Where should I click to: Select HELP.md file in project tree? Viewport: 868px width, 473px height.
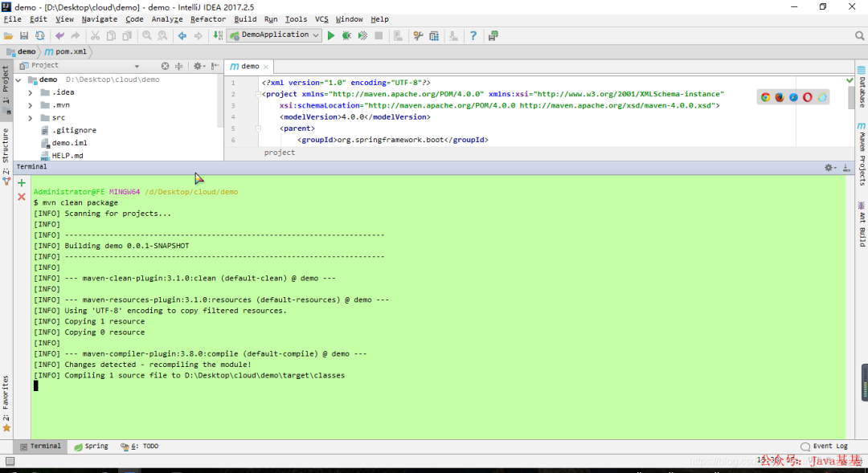pos(68,155)
